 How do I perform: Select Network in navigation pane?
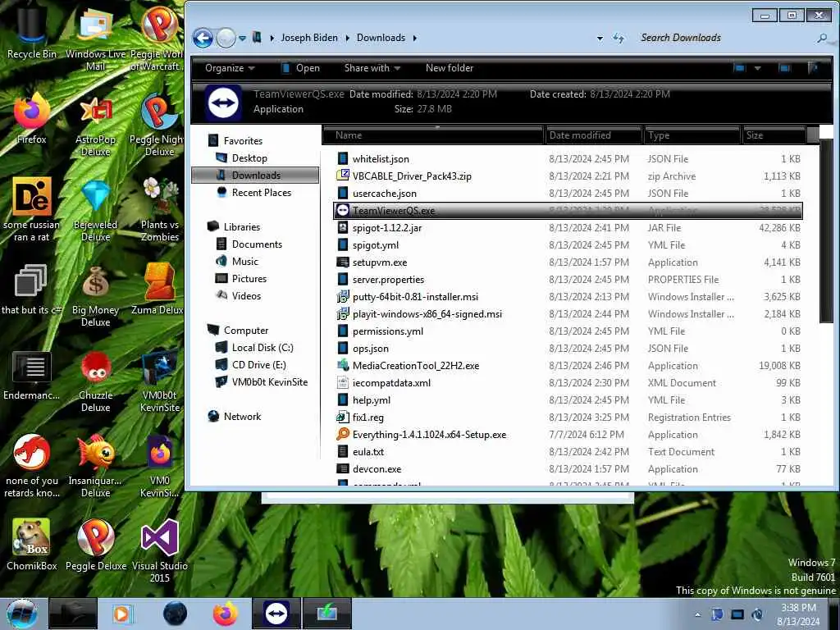click(x=242, y=416)
